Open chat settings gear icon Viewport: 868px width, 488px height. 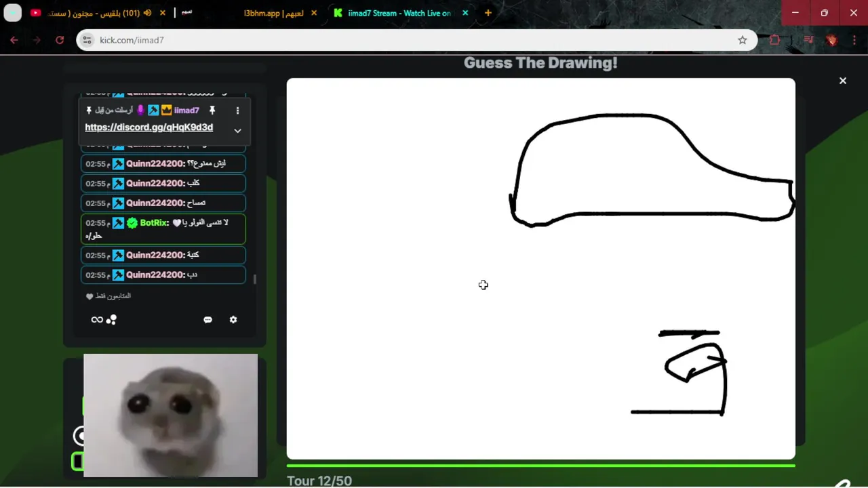[233, 319]
